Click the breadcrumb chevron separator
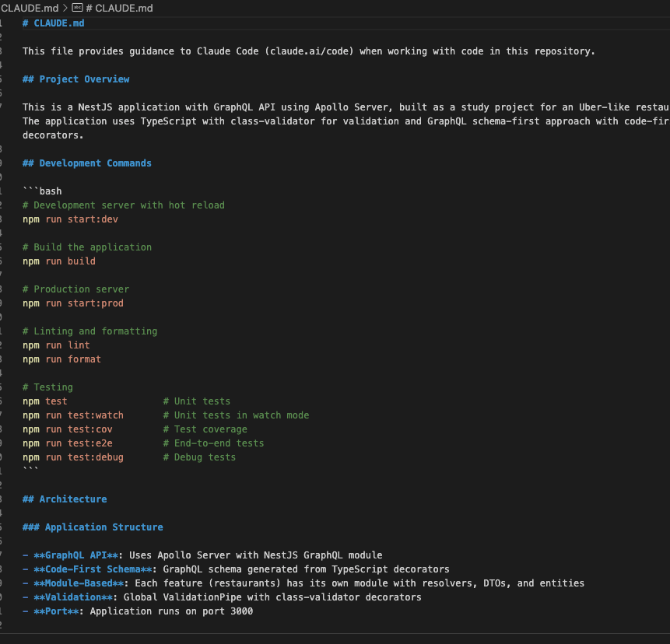Image resolution: width=670 pixels, height=644 pixels. [65, 8]
